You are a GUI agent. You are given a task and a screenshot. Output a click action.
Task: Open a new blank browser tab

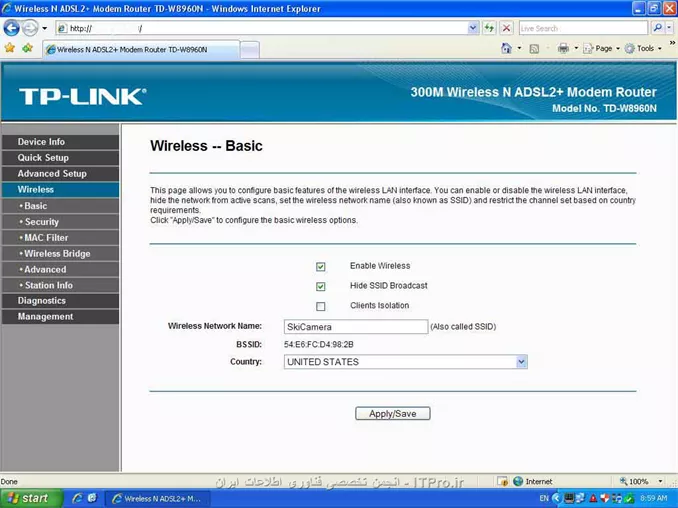(249, 50)
